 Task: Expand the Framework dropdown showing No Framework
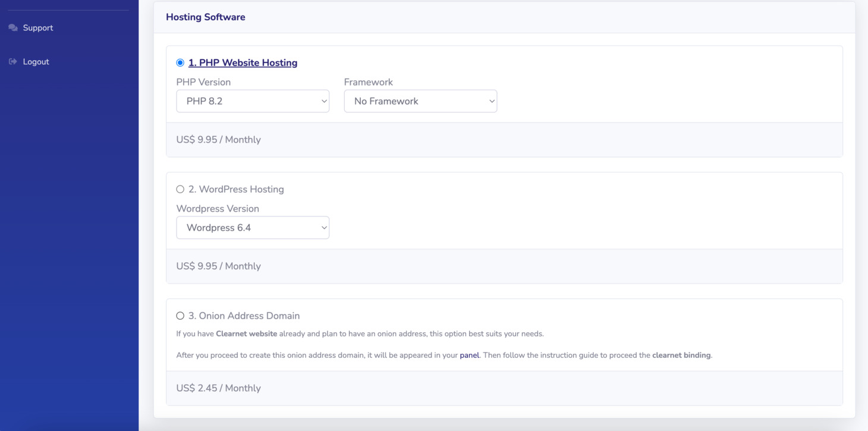pyautogui.click(x=420, y=101)
